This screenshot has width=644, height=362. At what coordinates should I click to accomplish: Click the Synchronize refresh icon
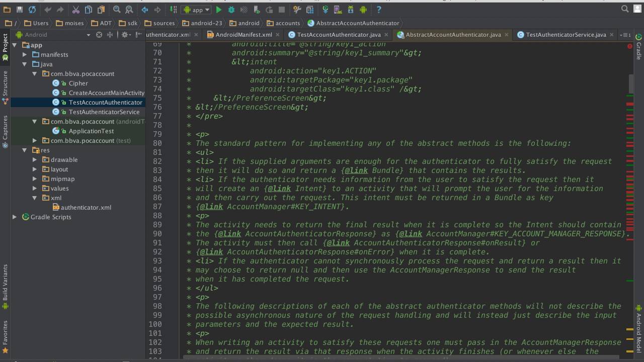[x=32, y=10]
